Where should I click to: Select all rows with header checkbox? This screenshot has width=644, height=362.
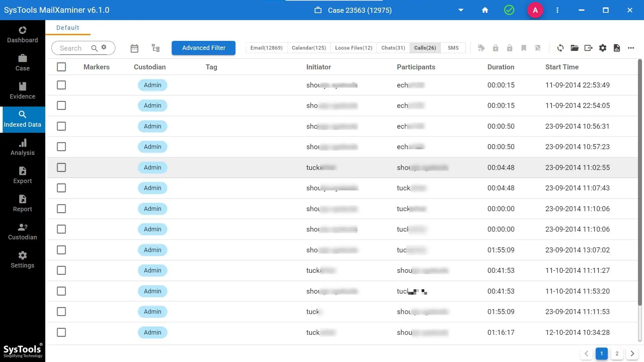point(61,67)
